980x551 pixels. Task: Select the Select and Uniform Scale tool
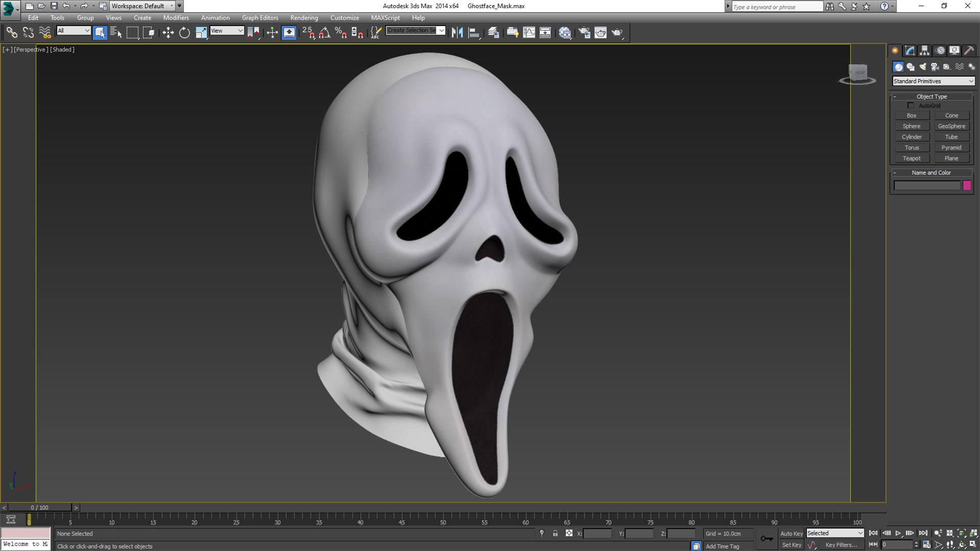[x=201, y=33]
